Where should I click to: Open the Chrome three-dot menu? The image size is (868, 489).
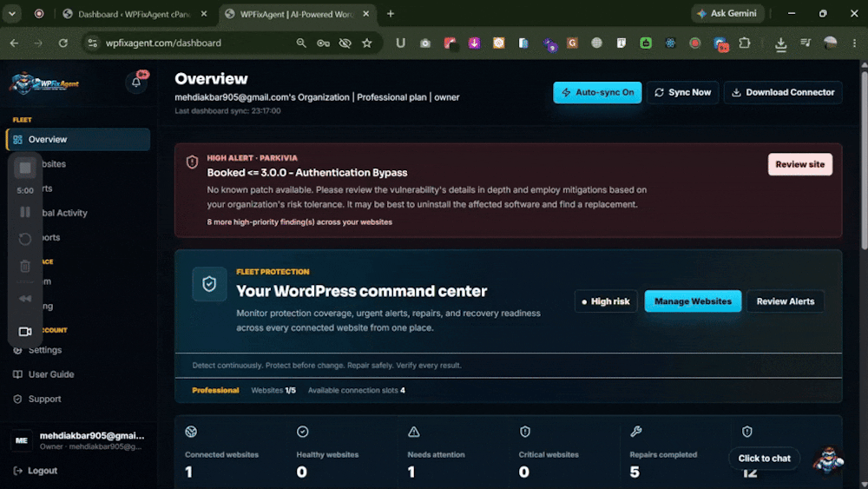854,43
